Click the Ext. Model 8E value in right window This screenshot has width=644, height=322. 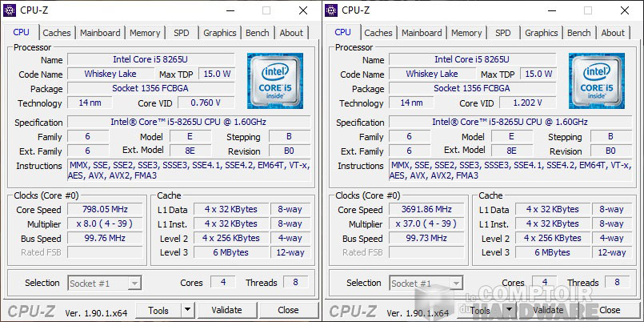[512, 151]
